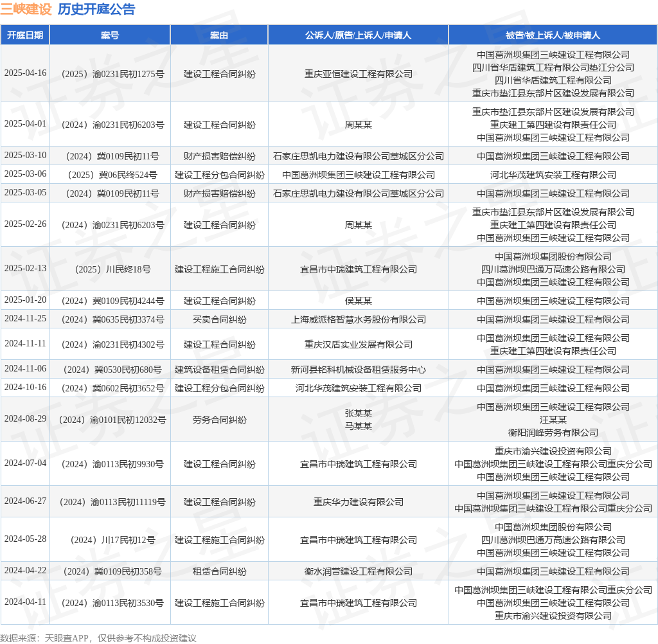Click case number (2025)川民终18号
Viewport: 658px width, 644px height.
tap(112, 269)
